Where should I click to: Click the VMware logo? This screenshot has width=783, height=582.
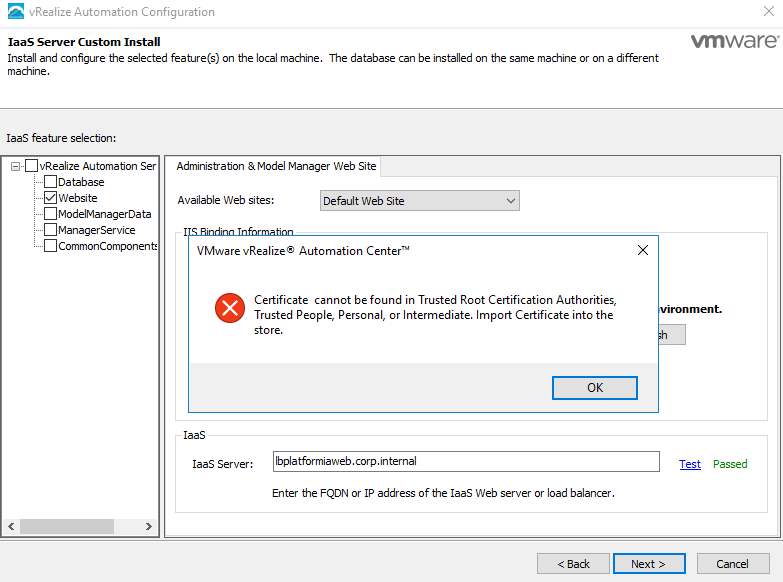click(x=734, y=40)
